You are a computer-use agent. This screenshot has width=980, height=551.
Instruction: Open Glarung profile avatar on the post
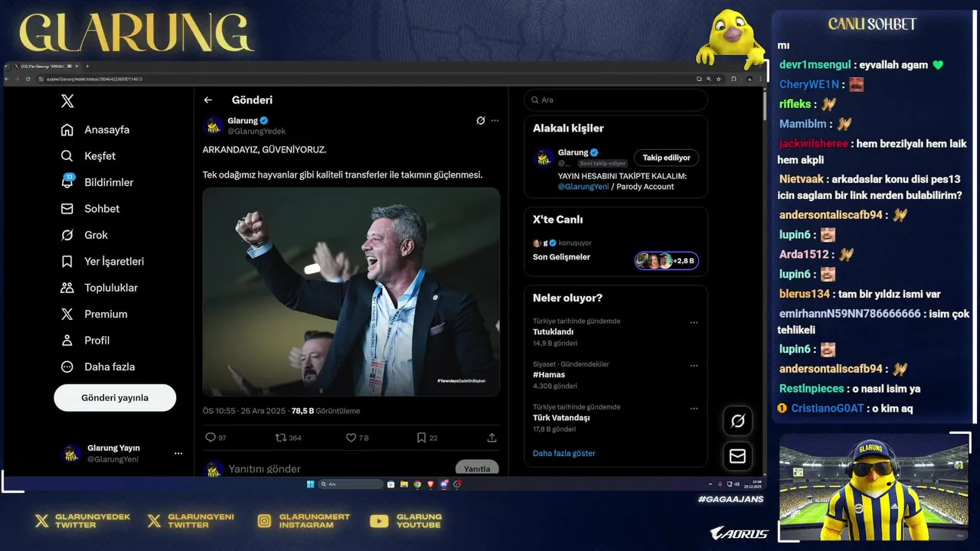214,126
